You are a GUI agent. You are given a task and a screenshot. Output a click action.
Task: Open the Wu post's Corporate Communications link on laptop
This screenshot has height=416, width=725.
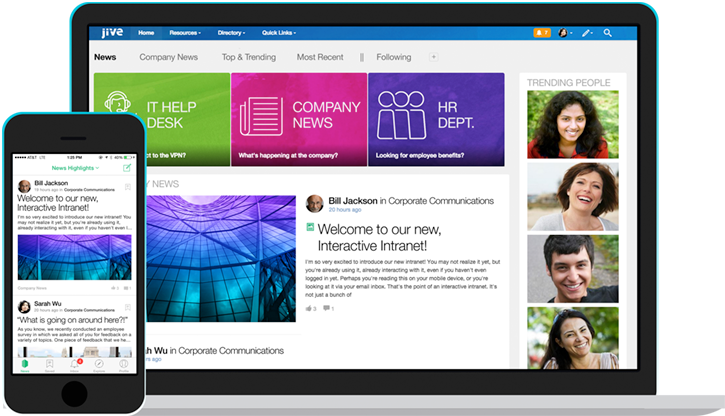(x=231, y=351)
